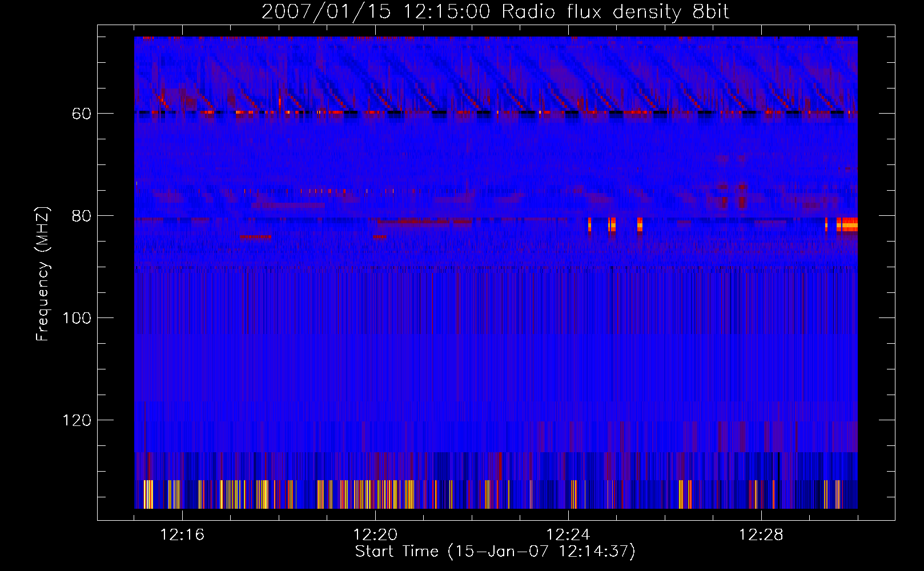Click the 12:24 time tick label
The image size is (924, 571).
point(568,535)
